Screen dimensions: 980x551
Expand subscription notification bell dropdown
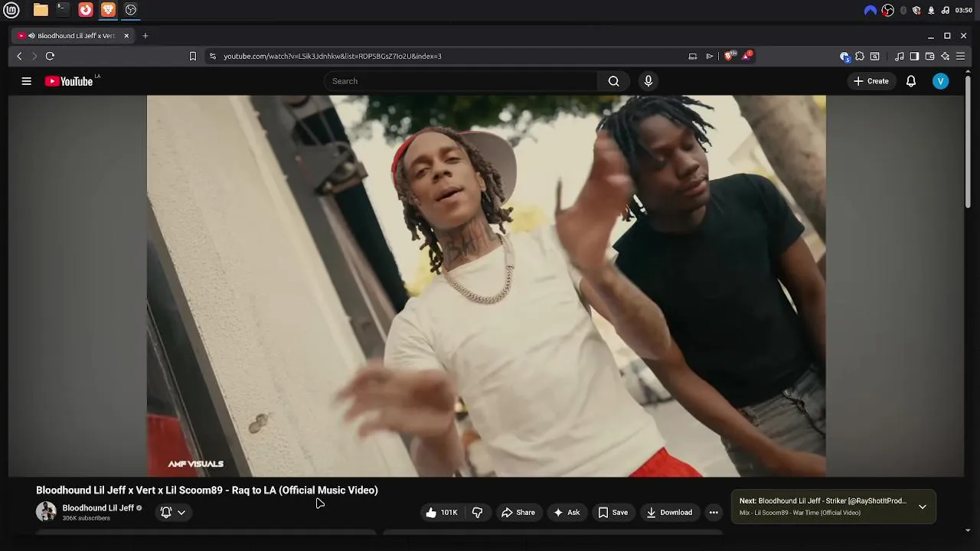click(173, 513)
